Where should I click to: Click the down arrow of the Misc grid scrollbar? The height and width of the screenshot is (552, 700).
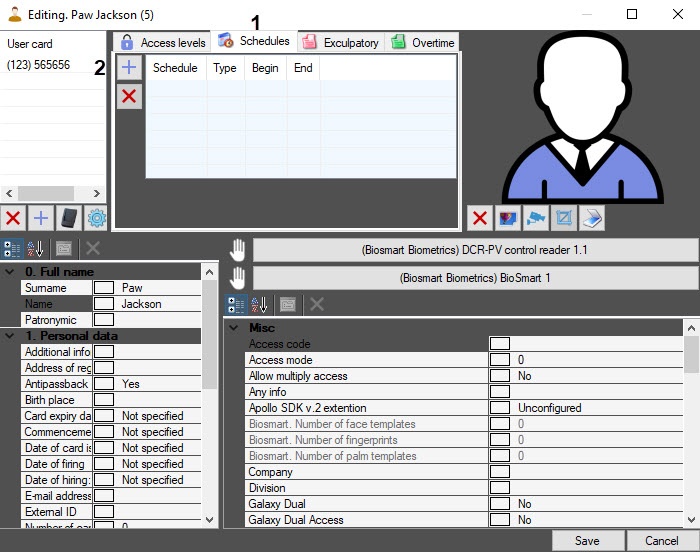pyautogui.click(x=692, y=520)
